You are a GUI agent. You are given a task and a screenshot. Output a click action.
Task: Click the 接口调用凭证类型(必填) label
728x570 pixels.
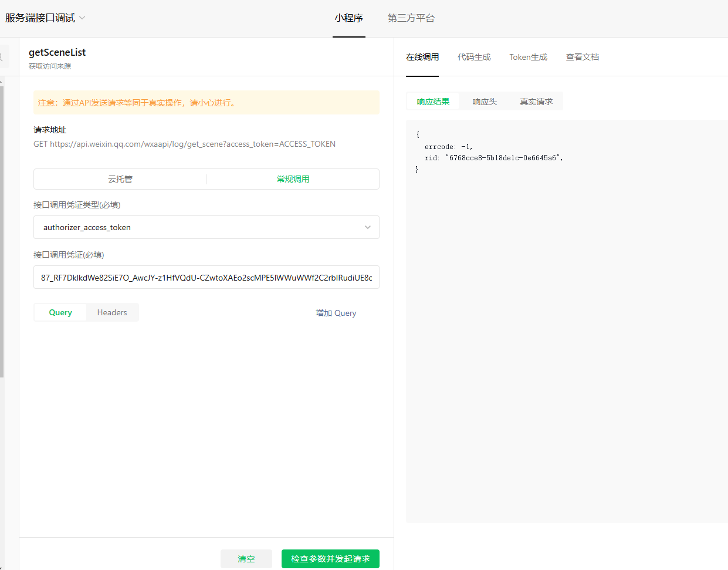click(77, 205)
